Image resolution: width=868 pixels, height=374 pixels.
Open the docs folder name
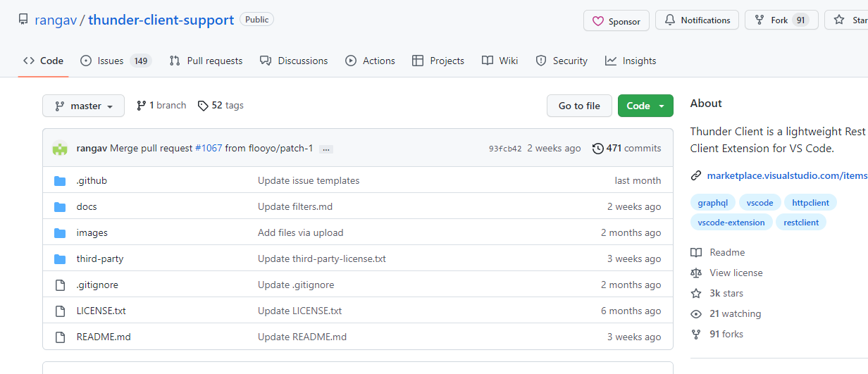(87, 207)
